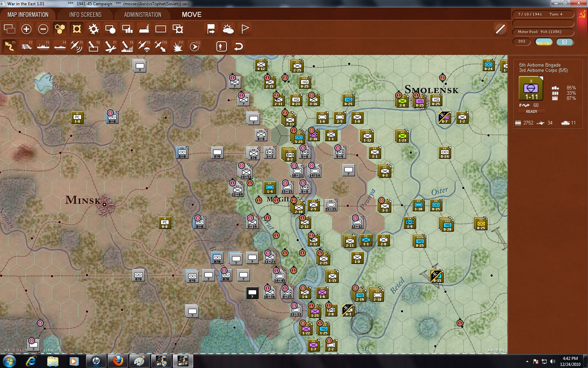This screenshot has height=368, width=588.
Task: Select the HQ 0-20 counter near Oster
Action: tap(447, 225)
